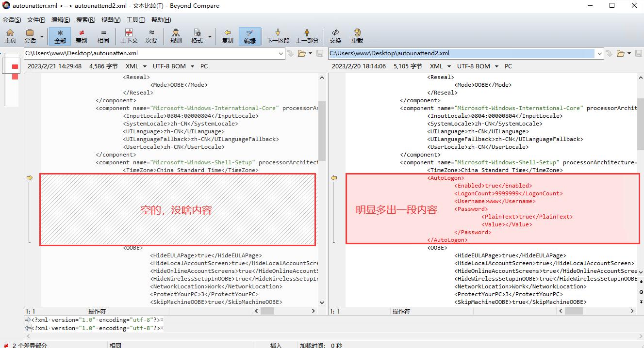
Task: Jump to 上一部分 (previous section)
Action: tap(307, 36)
